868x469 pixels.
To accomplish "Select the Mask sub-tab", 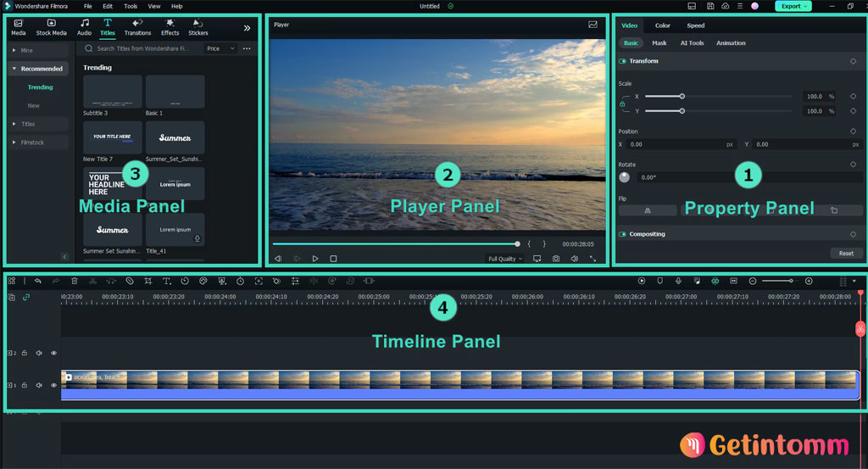I will (659, 42).
